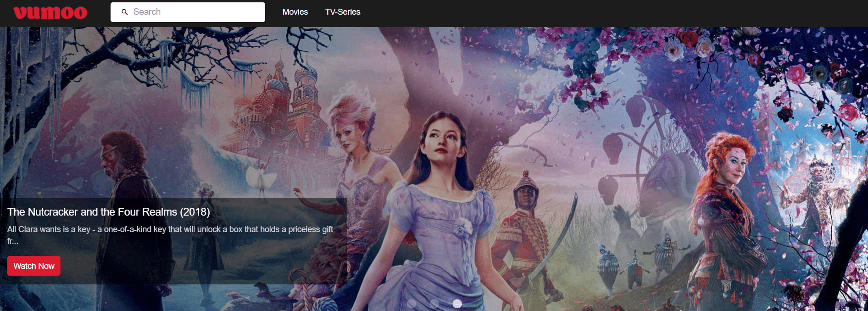Viewport: 868px width, 311px height.
Task: Open the TV-Series menu item
Action: point(343,12)
